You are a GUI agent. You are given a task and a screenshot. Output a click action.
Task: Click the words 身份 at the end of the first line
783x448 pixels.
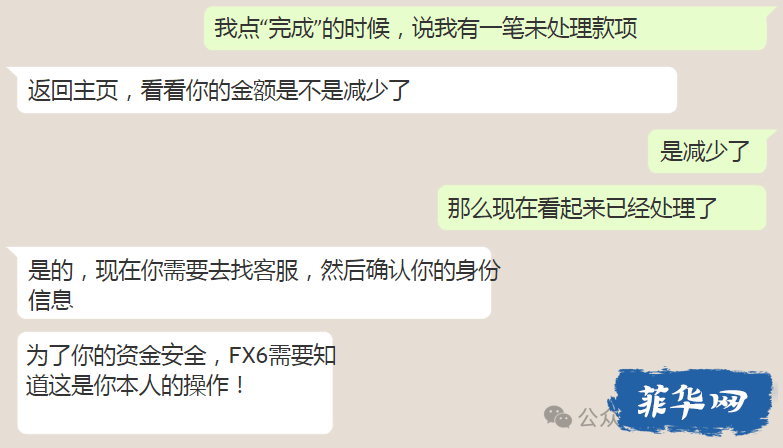coord(478,271)
